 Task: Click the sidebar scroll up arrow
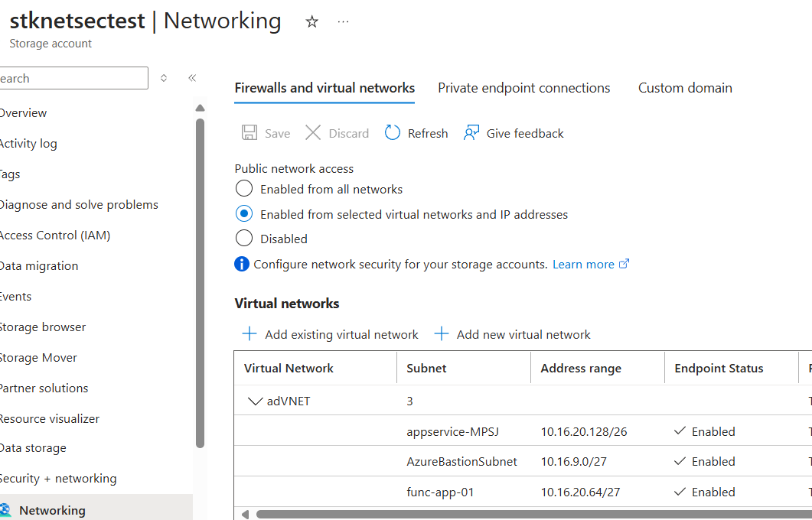point(201,108)
